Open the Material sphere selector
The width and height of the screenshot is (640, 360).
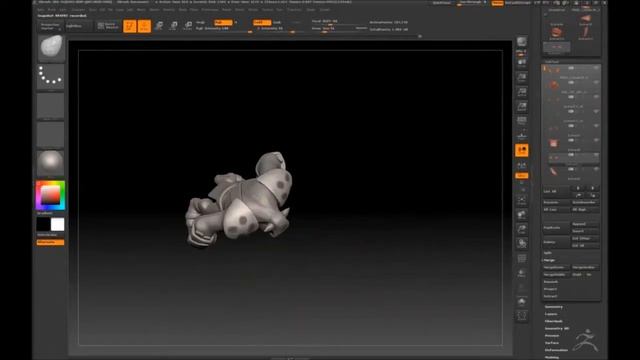coord(51,163)
